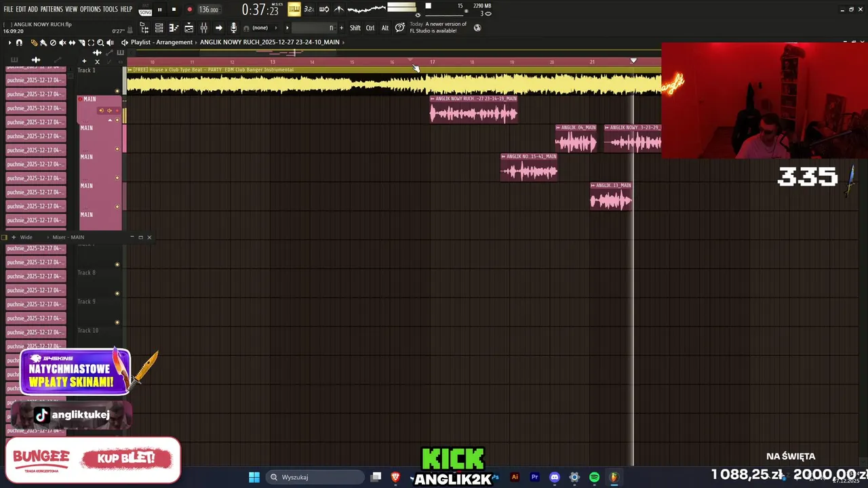Show audio clips in picker waveform tab
868x488 pixels.
36,60
